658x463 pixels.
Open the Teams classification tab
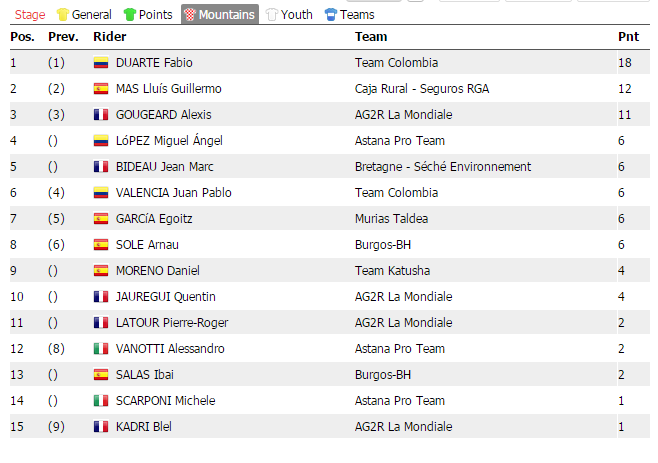349,15
